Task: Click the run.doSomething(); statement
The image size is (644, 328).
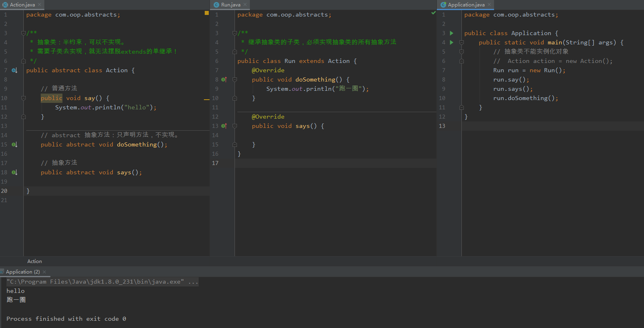Action: tap(526, 98)
